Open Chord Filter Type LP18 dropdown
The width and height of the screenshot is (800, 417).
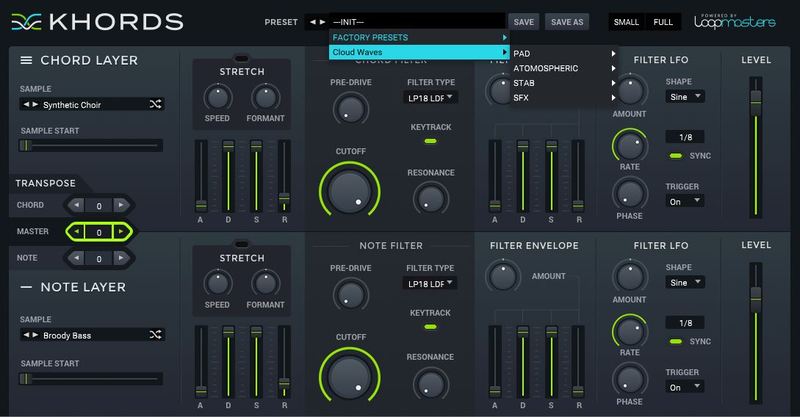point(430,97)
